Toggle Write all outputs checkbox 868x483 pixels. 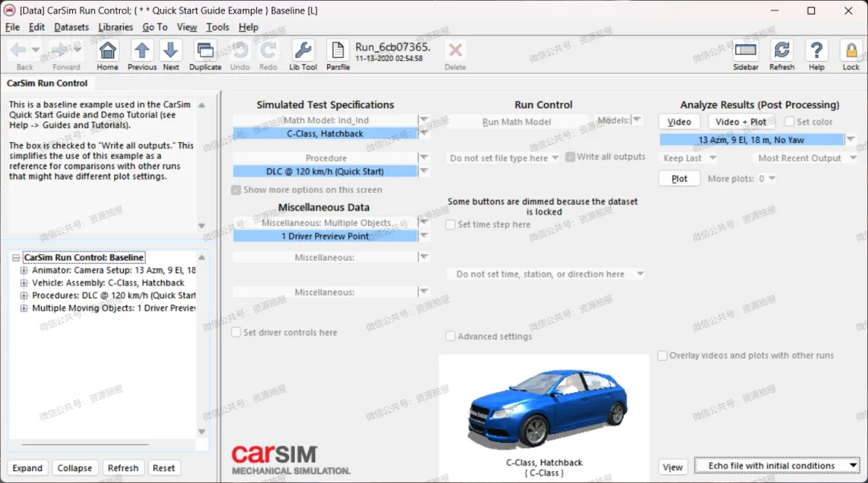pyautogui.click(x=570, y=158)
